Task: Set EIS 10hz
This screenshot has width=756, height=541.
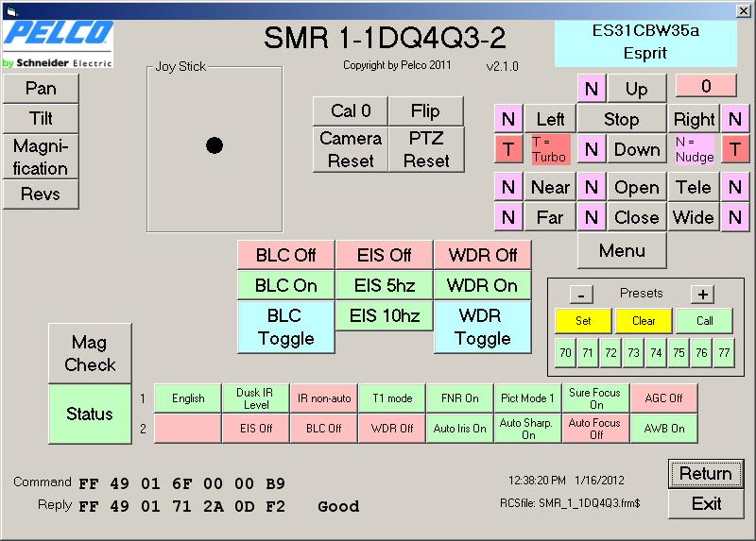Action: [x=385, y=315]
